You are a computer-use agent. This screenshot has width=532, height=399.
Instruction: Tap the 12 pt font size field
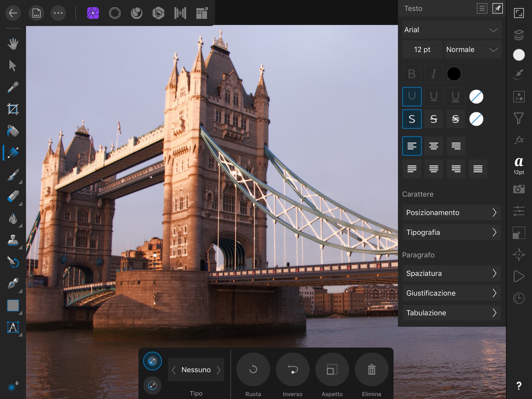pos(422,50)
